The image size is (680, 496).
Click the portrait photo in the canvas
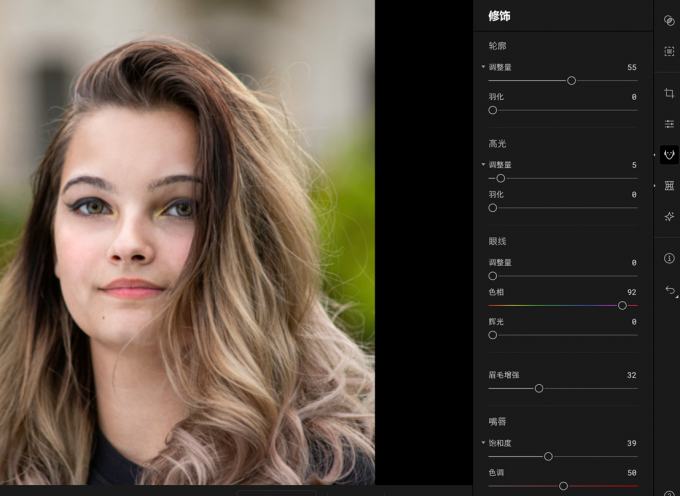point(187,242)
